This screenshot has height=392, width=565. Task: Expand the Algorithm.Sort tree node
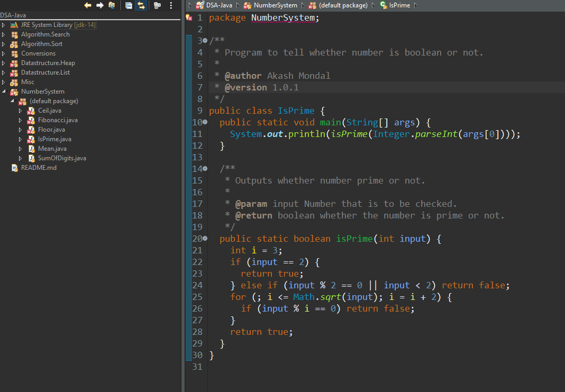(4, 44)
